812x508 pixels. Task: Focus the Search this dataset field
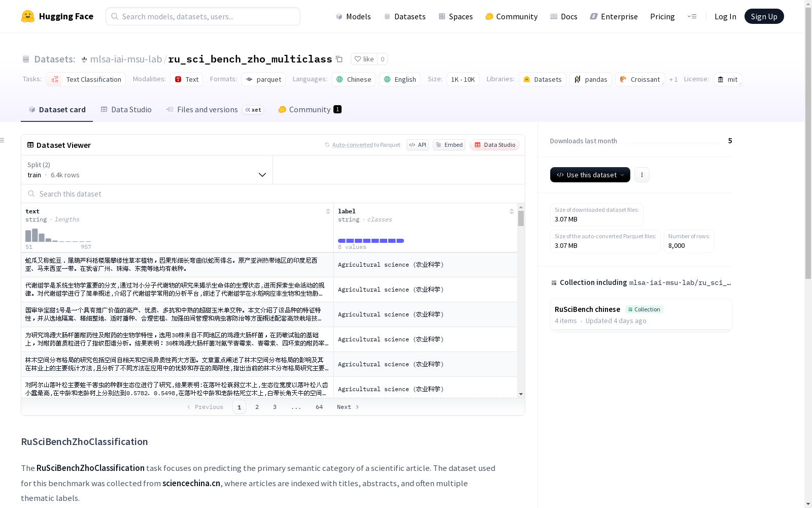click(273, 194)
